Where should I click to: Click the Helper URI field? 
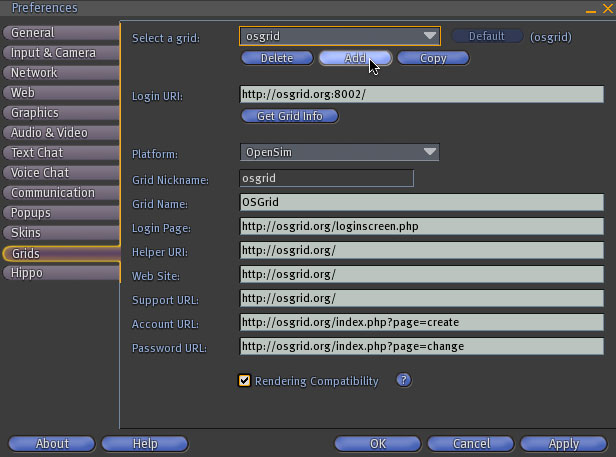pos(422,250)
